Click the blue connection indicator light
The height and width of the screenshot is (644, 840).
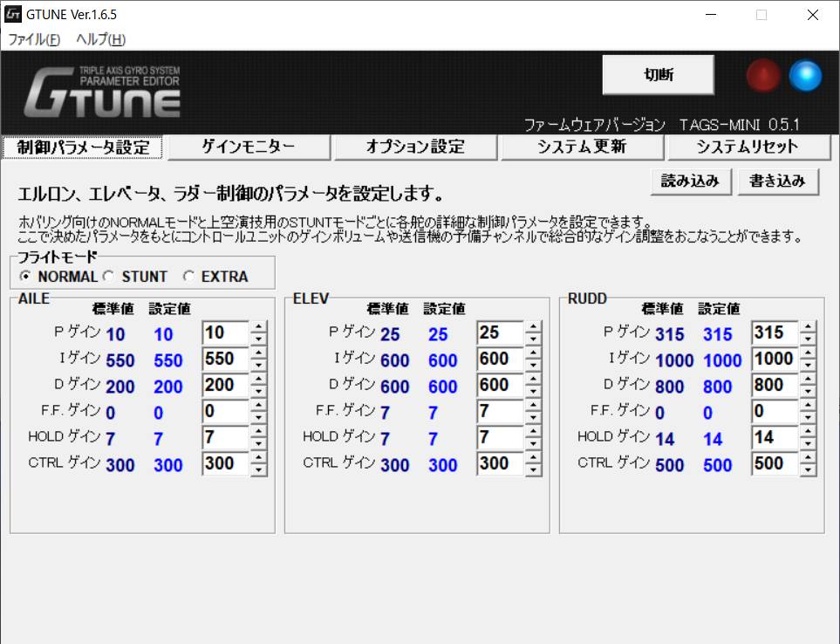(805, 75)
